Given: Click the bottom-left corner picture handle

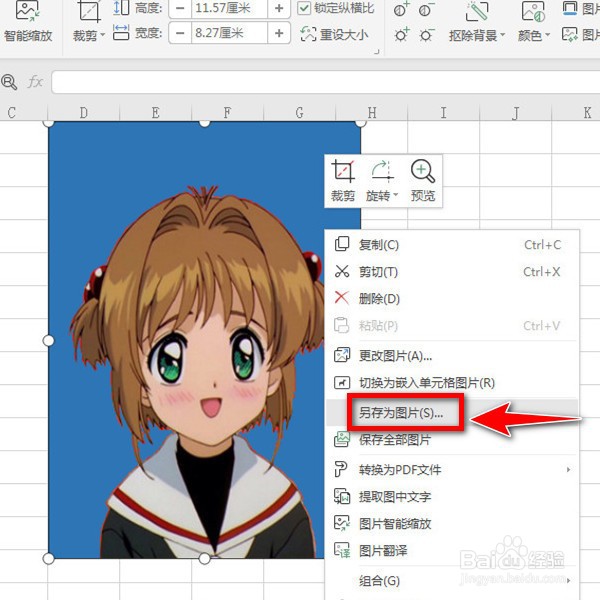Looking at the screenshot, I should coord(48,559).
